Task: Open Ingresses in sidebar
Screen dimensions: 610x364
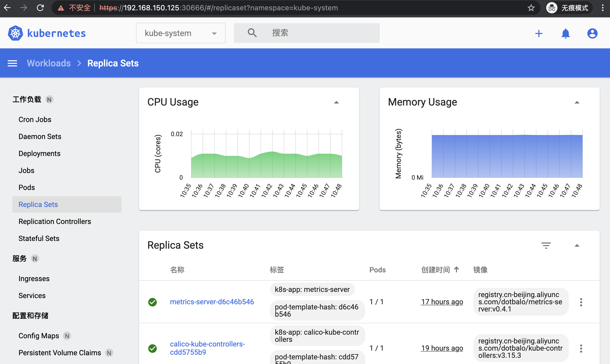Action: (34, 279)
